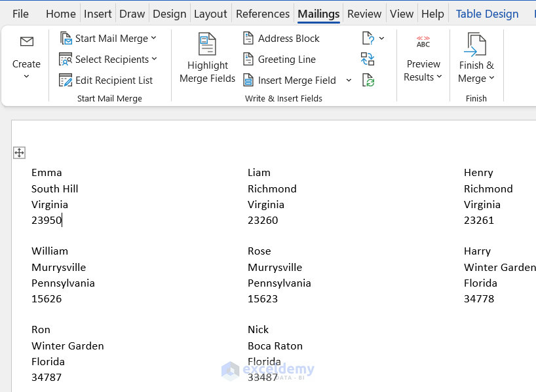The width and height of the screenshot is (536, 392).
Task: Click the Start Mail Merge icon
Action: point(66,38)
